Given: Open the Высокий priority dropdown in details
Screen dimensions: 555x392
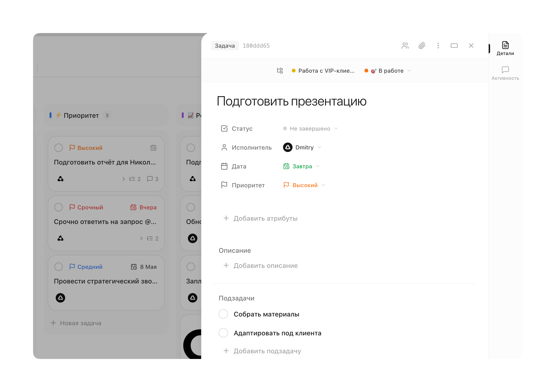Looking at the screenshot, I should (x=304, y=185).
